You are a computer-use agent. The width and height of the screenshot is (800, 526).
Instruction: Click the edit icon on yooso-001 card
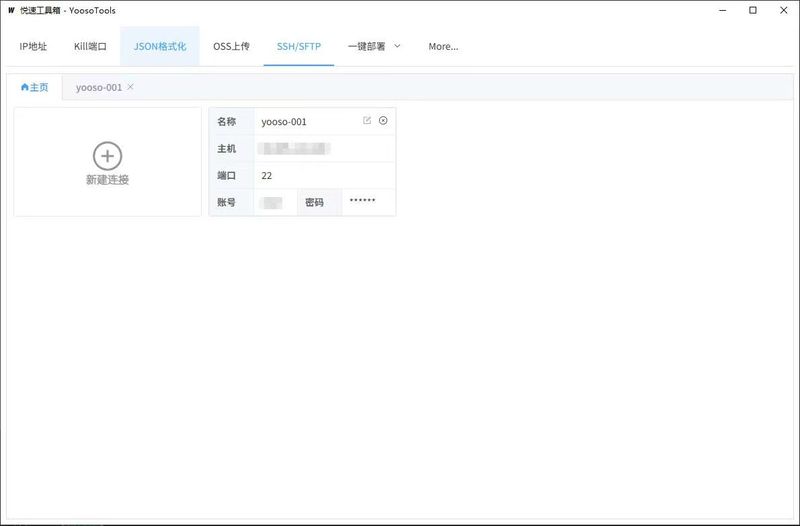367,121
